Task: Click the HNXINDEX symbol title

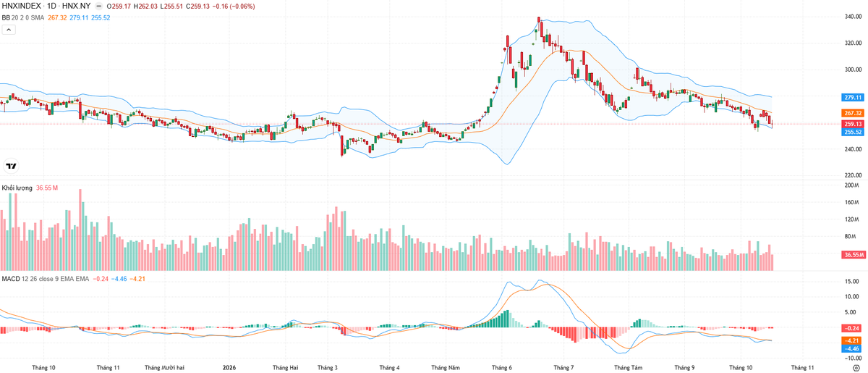Action: pyautogui.click(x=20, y=7)
